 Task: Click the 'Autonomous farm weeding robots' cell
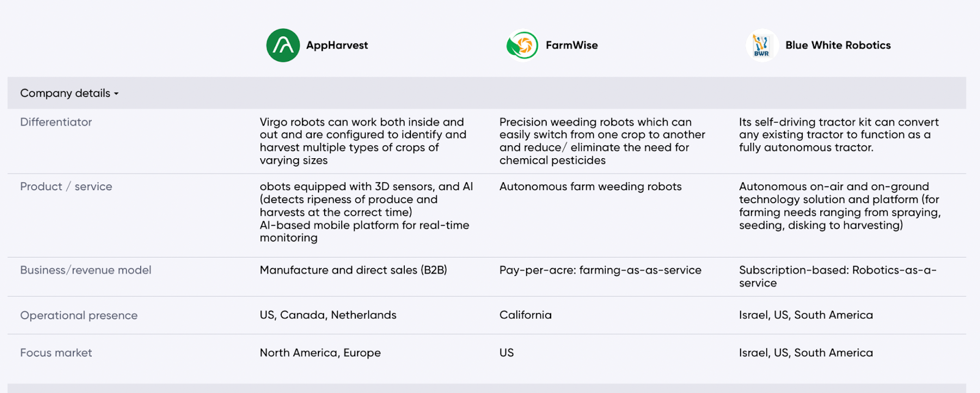[x=590, y=186]
